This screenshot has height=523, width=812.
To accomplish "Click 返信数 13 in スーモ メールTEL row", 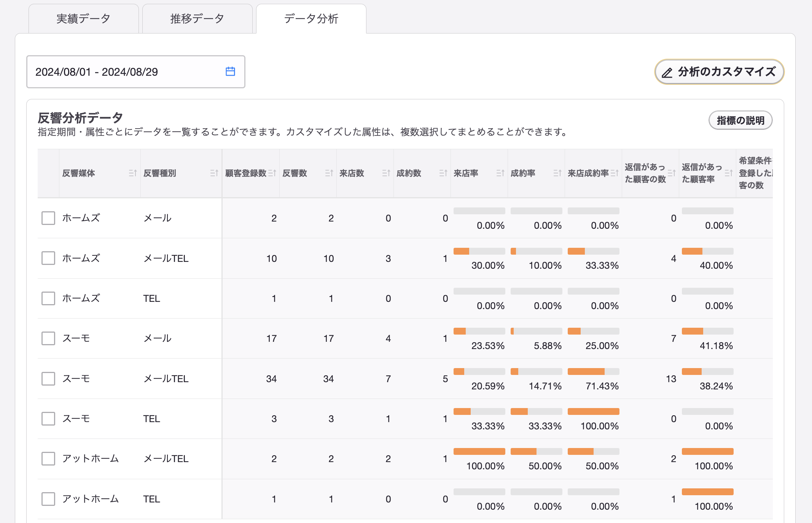I will coord(671,379).
